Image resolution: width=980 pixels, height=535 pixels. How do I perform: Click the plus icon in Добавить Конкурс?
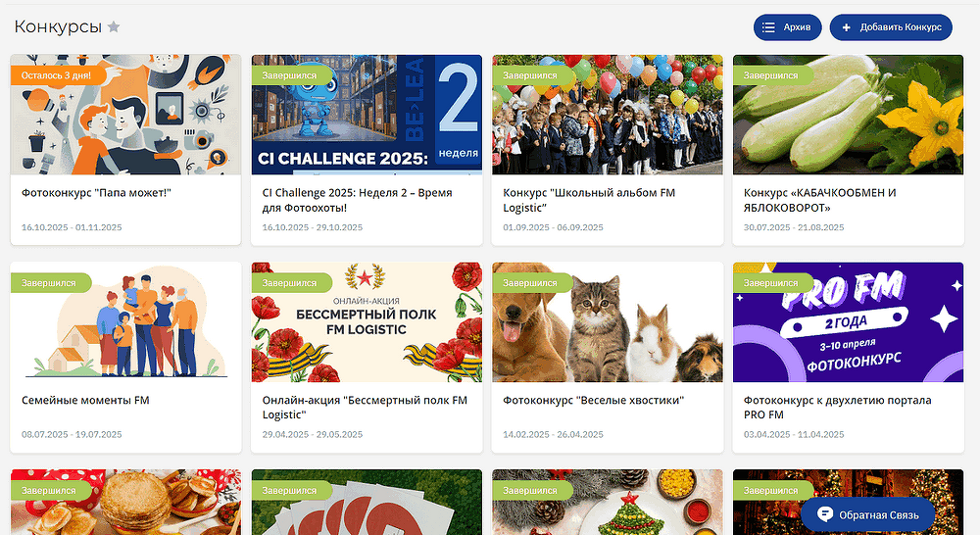pyautogui.click(x=846, y=27)
